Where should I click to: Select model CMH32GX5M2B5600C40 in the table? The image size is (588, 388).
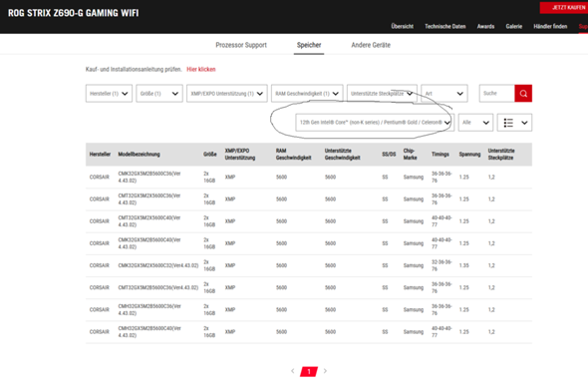point(149,332)
